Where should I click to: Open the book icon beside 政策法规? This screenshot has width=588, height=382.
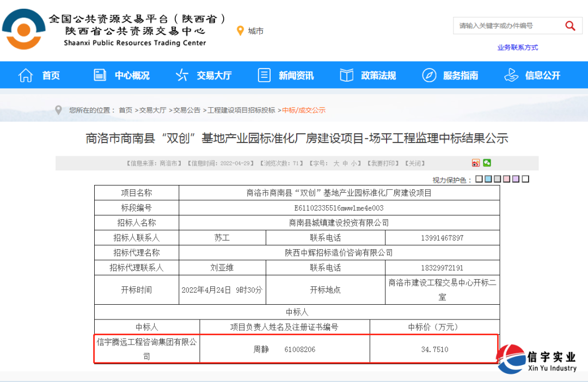pos(346,75)
